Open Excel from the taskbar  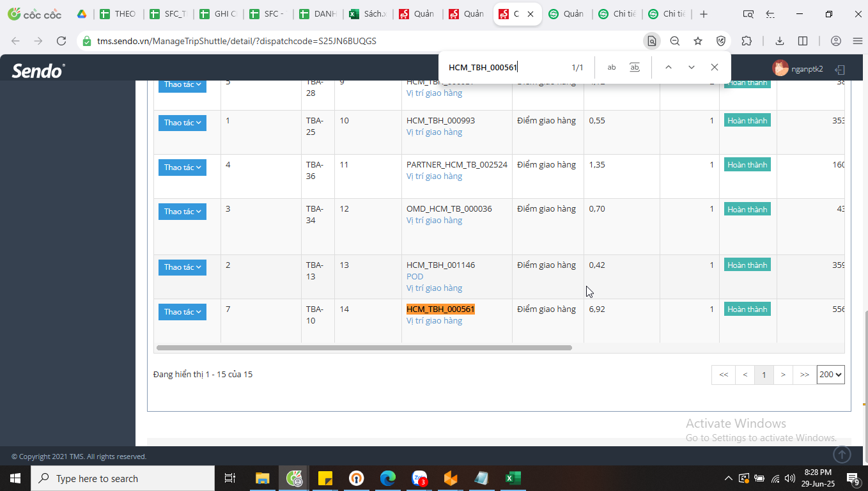513,478
